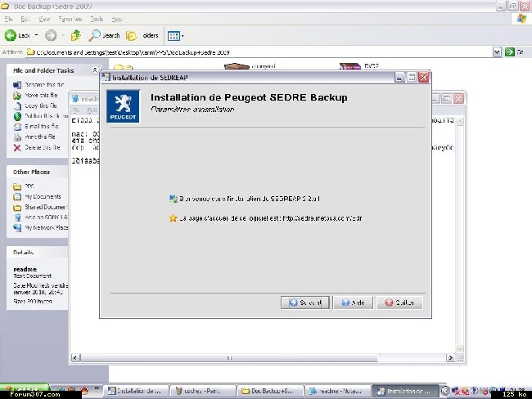Screen dimensions: 532x399
Task: Switch to Doc Backup folder taskbar button
Action: [271, 392]
